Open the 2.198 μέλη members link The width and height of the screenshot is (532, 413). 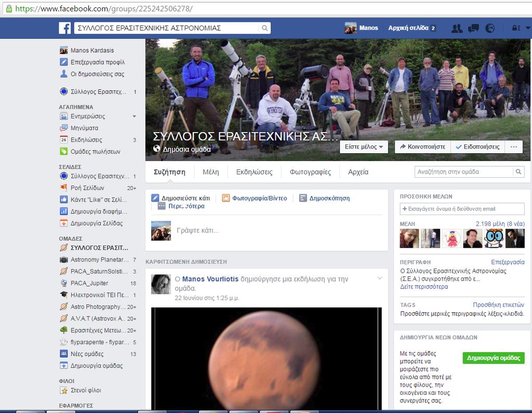click(x=500, y=223)
